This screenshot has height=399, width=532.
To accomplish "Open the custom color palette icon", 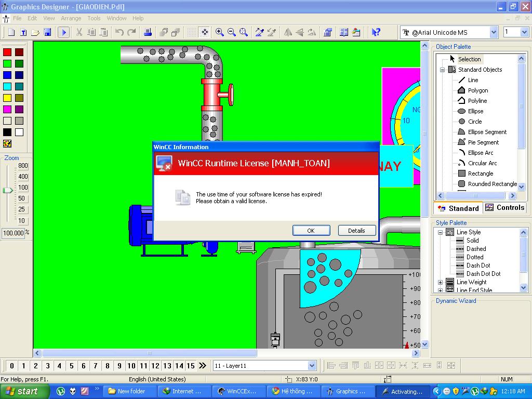I will 7,143.
